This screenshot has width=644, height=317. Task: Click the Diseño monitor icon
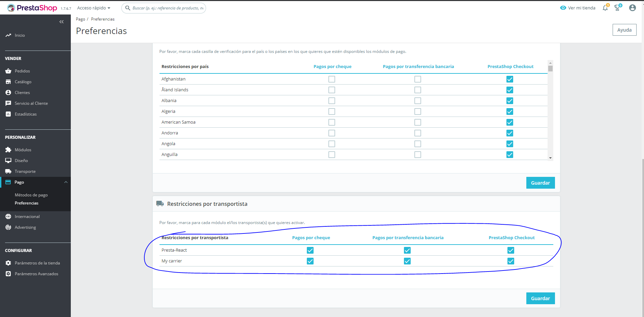[x=8, y=160]
